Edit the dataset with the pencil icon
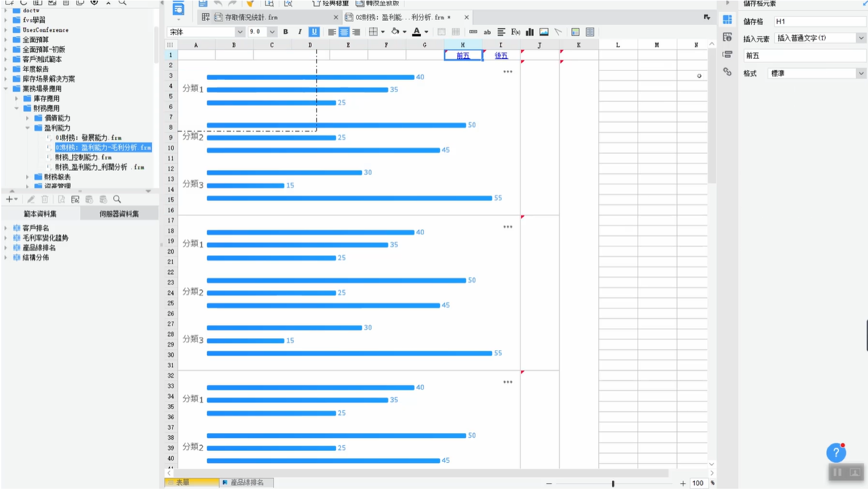The width and height of the screenshot is (868, 490). click(31, 199)
